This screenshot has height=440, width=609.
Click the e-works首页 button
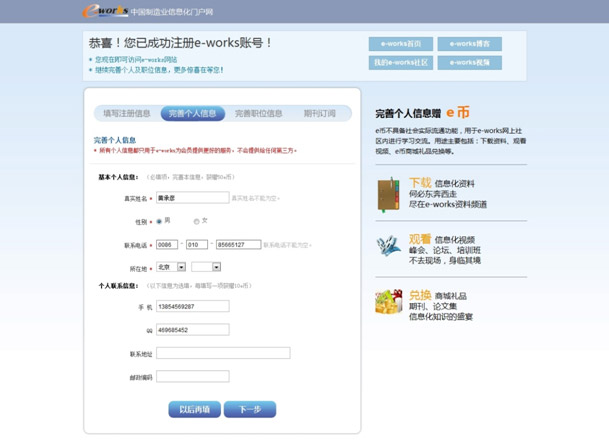401,44
